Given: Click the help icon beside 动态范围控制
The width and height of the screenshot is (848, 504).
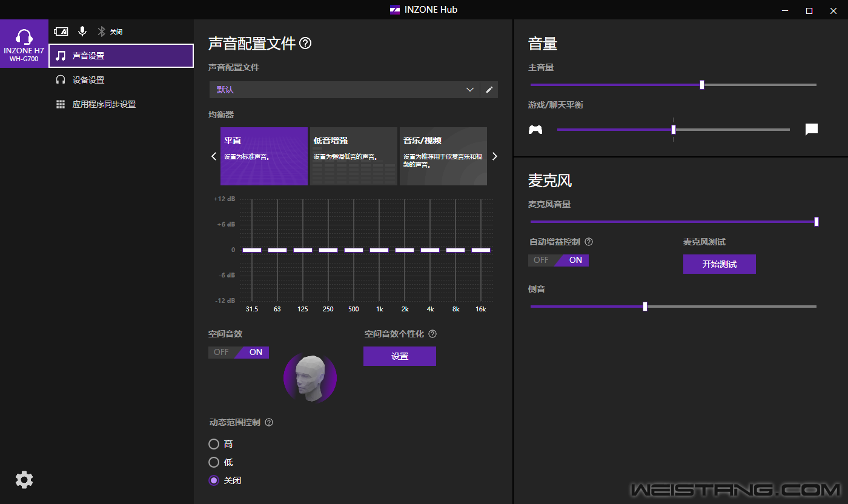Looking at the screenshot, I should tap(269, 422).
